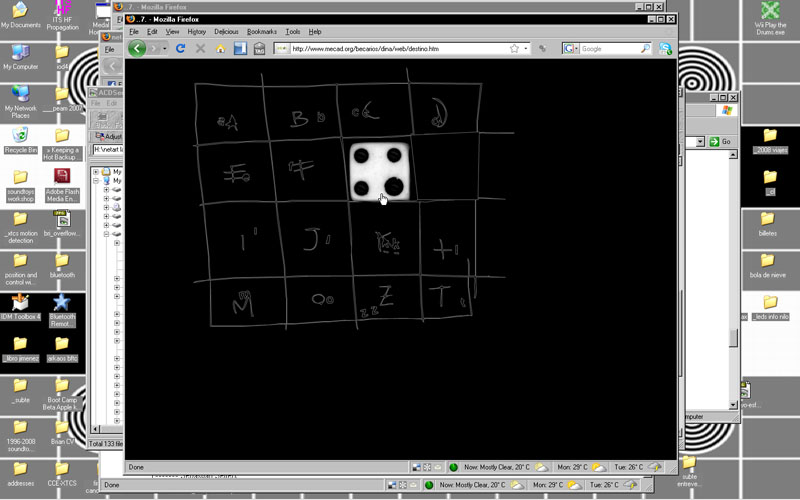This screenshot has height=500, width=800.
Task: Open the History menu in Firefox
Action: [x=196, y=32]
